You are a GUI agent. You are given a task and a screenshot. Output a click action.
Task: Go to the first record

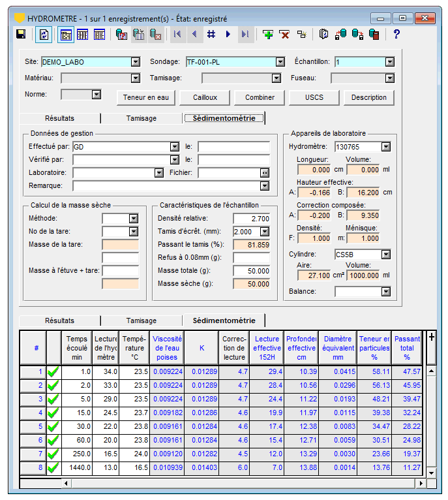click(177, 35)
